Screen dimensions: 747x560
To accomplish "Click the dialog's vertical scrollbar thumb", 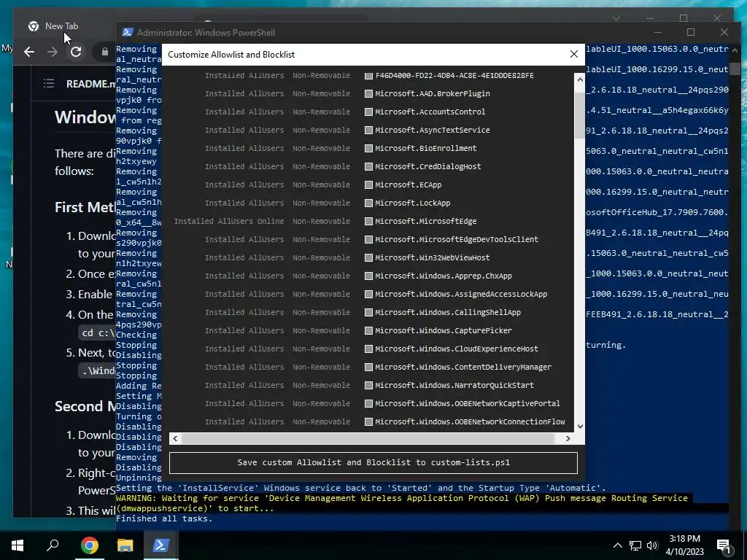I will [x=580, y=114].
